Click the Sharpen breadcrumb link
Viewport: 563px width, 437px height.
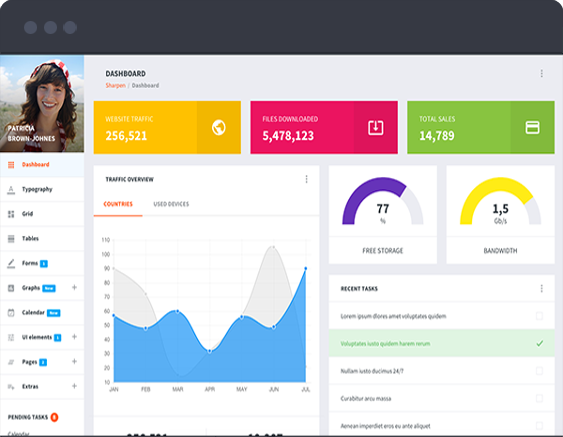click(115, 85)
